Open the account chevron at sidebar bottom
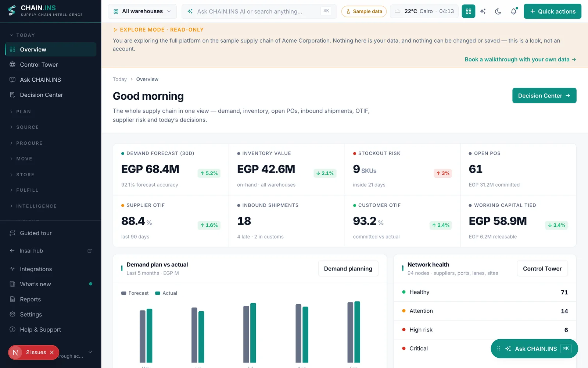 point(90,352)
